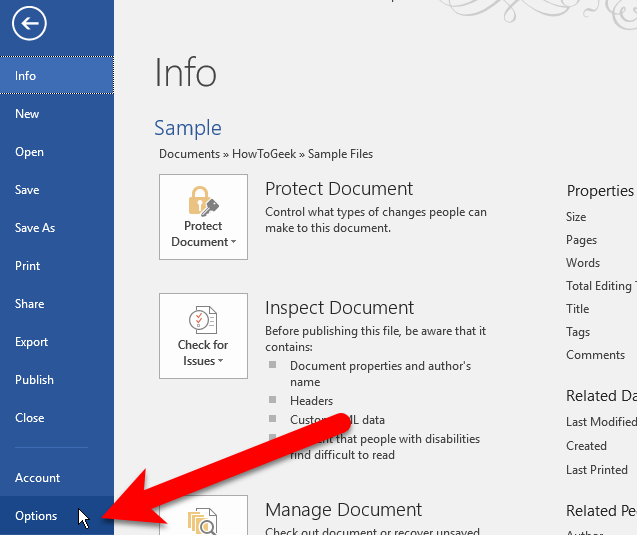The width and height of the screenshot is (637, 535).
Task: Click the back arrow circle icon
Action: 29,23
